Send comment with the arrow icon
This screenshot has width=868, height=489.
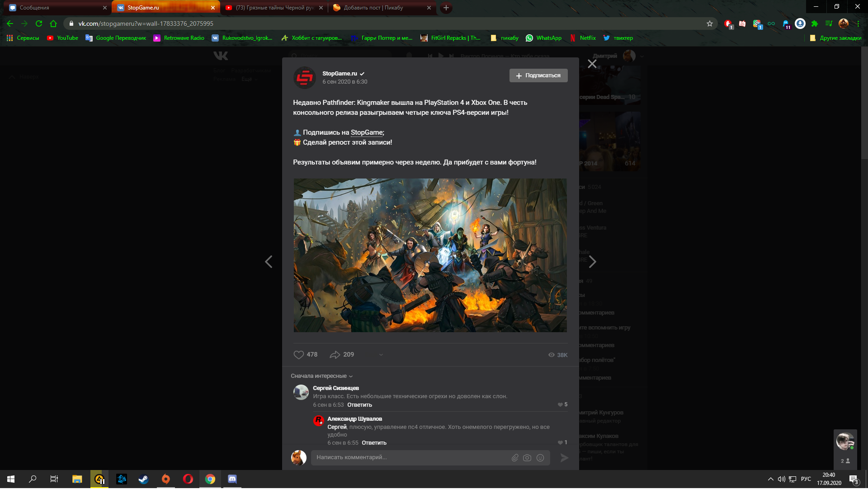pyautogui.click(x=564, y=458)
